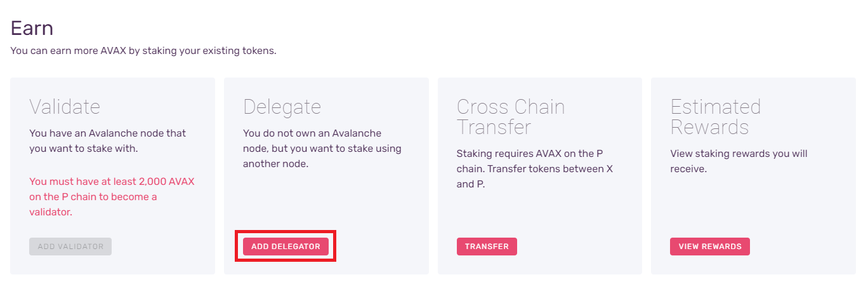Select the Estimated Rewards heading
Screen dimensions: 868x291
715,117
